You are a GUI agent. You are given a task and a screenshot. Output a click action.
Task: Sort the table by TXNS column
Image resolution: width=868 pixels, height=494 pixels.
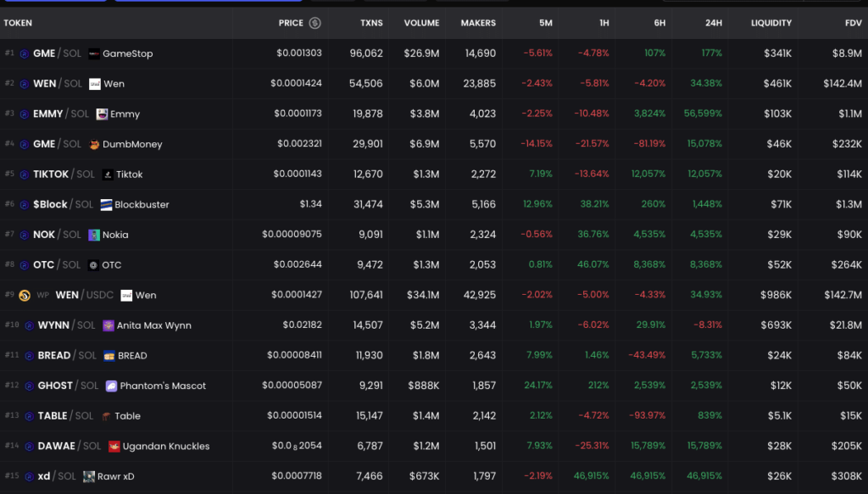point(370,23)
